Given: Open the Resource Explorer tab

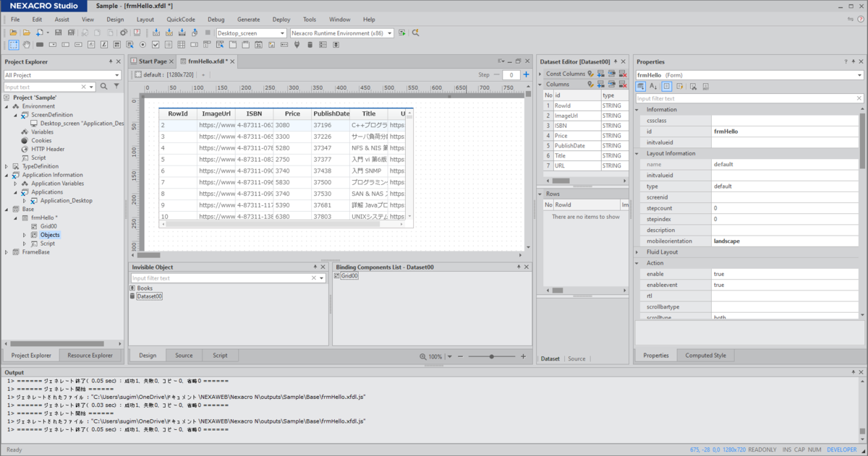Looking at the screenshot, I should [90, 356].
